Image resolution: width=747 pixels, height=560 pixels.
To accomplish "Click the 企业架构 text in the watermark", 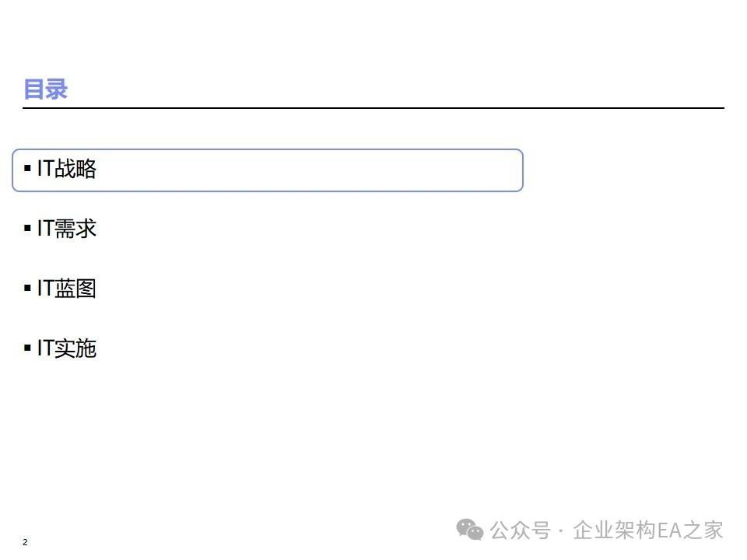I will [615, 530].
